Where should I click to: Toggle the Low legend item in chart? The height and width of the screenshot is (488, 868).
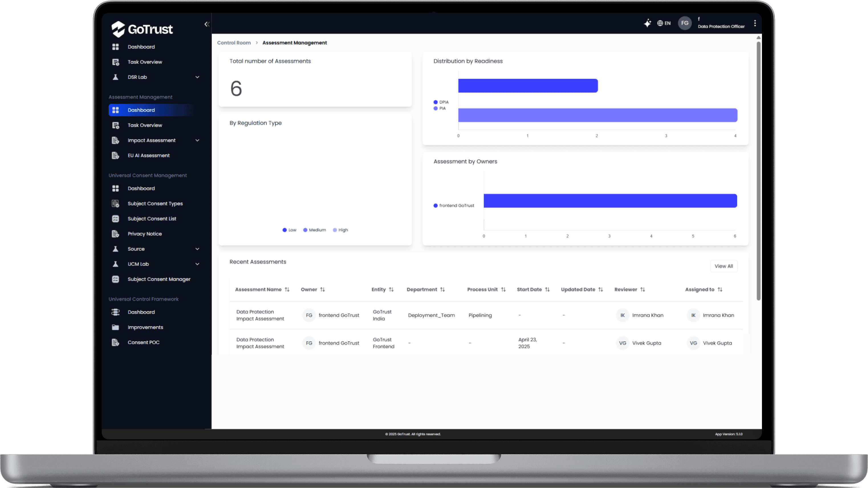pos(289,230)
